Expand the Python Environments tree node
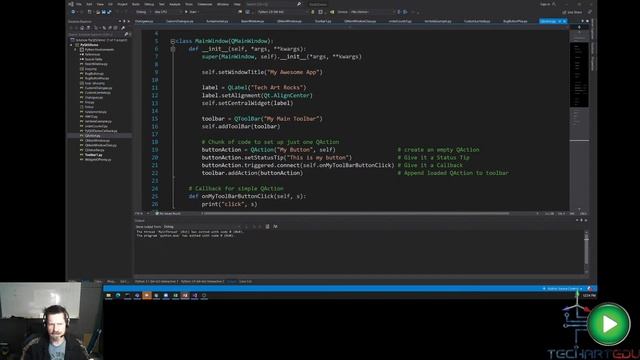This screenshot has height=360, width=640. [76, 50]
